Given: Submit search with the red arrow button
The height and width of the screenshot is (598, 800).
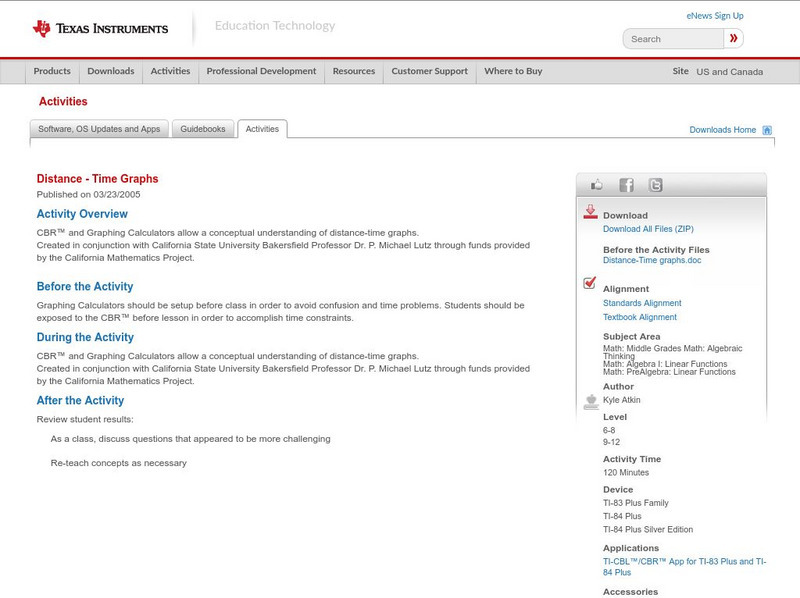Looking at the screenshot, I should 734,38.
